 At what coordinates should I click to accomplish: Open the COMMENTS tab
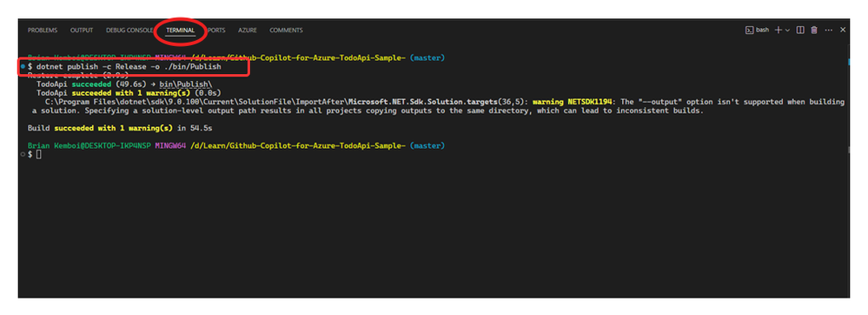tap(286, 30)
